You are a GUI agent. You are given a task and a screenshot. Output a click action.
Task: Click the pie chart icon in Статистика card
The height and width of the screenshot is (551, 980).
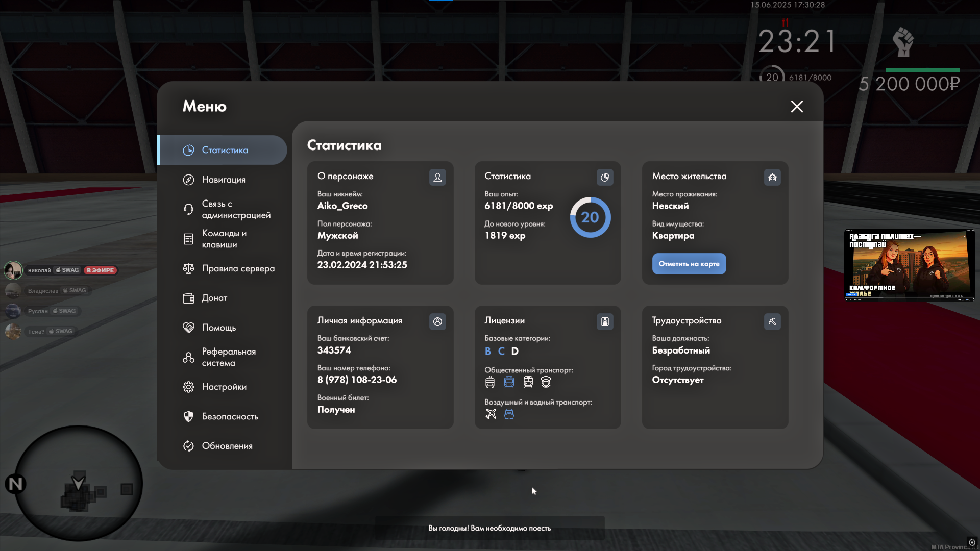(x=605, y=177)
